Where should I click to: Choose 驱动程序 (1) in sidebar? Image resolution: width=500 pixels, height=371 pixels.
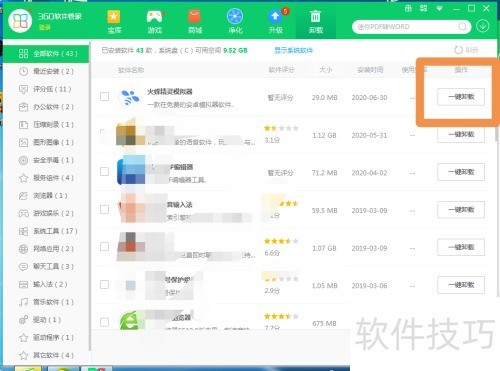tap(46, 337)
